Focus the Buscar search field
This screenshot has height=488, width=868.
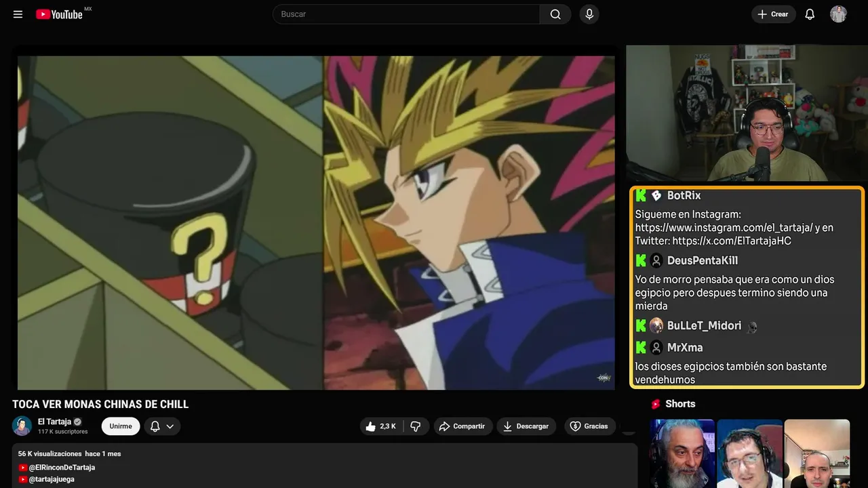(x=406, y=14)
